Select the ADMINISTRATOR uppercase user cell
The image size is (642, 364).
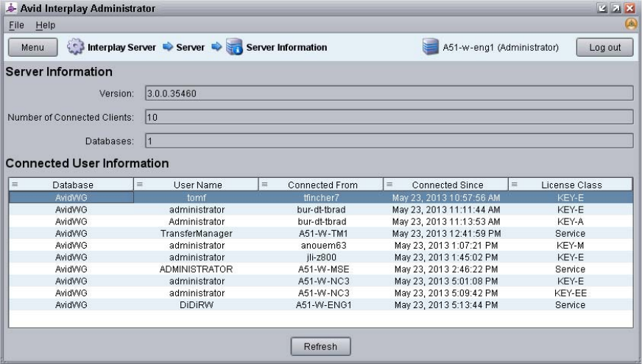[x=196, y=268]
